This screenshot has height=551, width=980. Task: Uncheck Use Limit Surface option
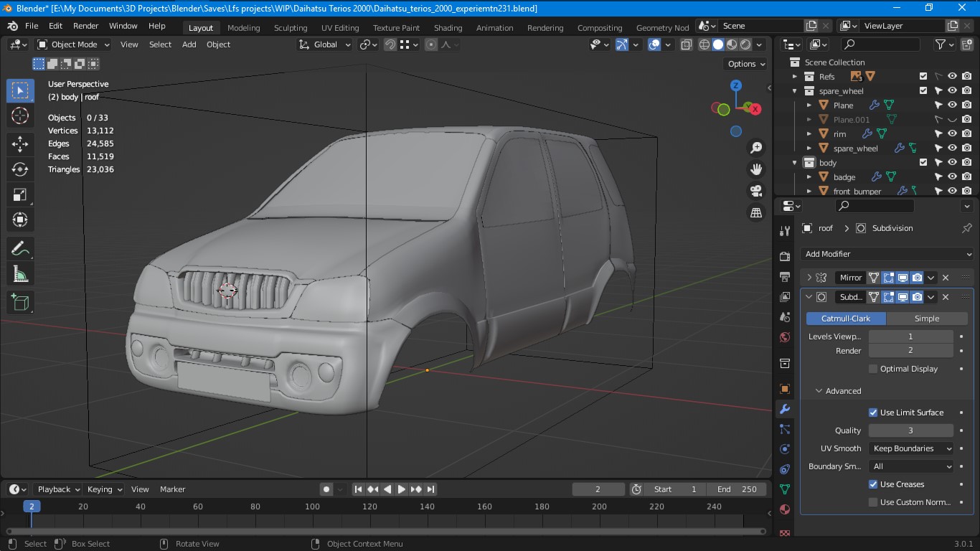click(x=873, y=413)
